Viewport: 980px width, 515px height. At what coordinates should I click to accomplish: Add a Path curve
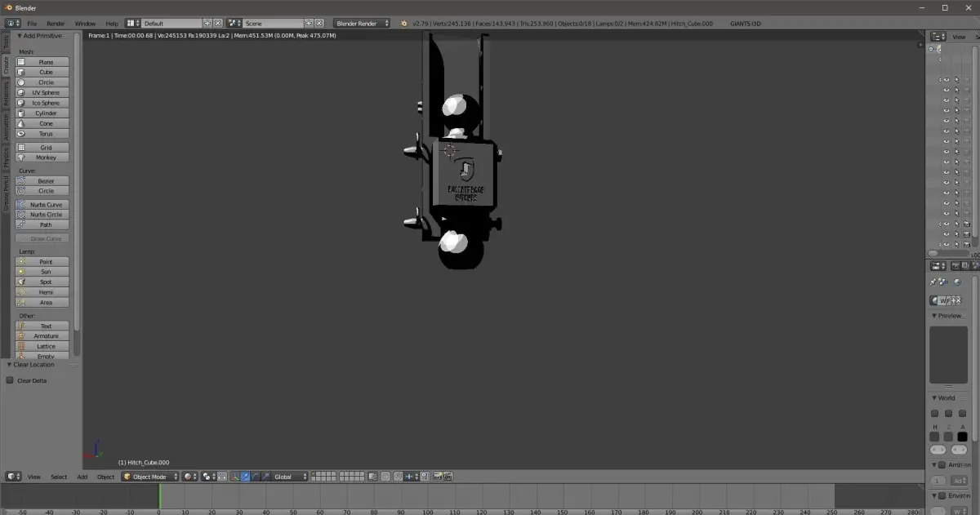pos(43,224)
